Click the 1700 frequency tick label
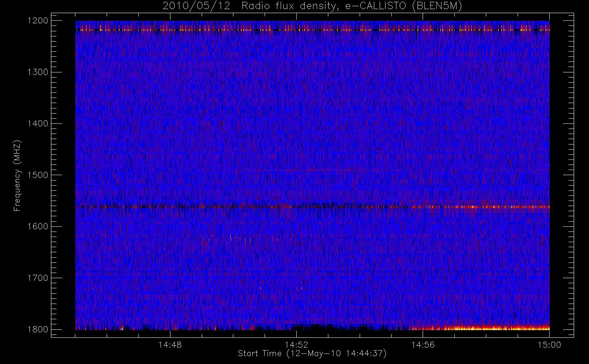Viewport: 589px width, 364px height. tap(38, 278)
